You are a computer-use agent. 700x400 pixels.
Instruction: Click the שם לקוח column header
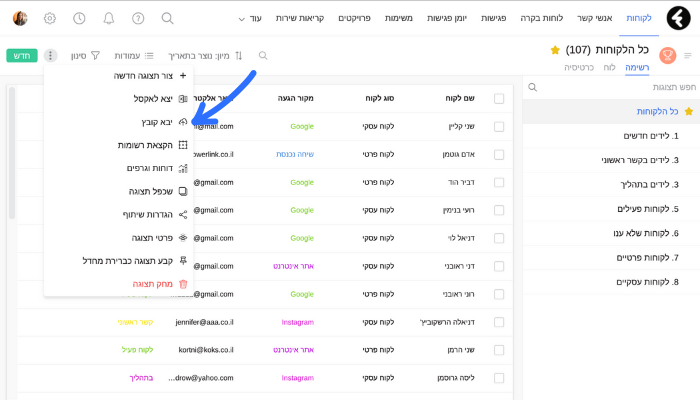click(460, 98)
